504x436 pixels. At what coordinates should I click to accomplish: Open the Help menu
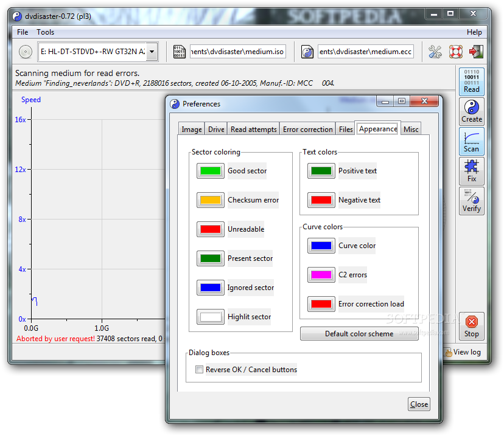474,32
